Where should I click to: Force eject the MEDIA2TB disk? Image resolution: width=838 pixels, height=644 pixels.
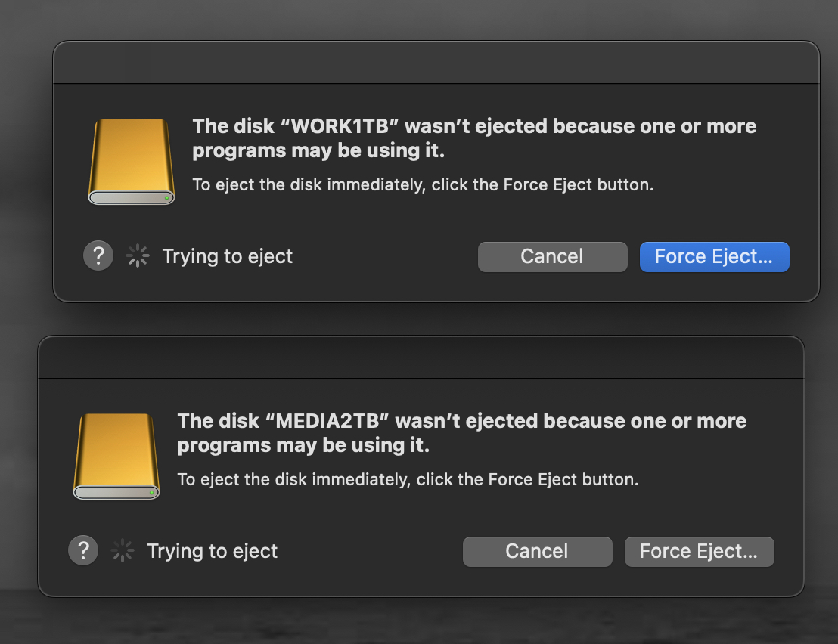(x=700, y=552)
